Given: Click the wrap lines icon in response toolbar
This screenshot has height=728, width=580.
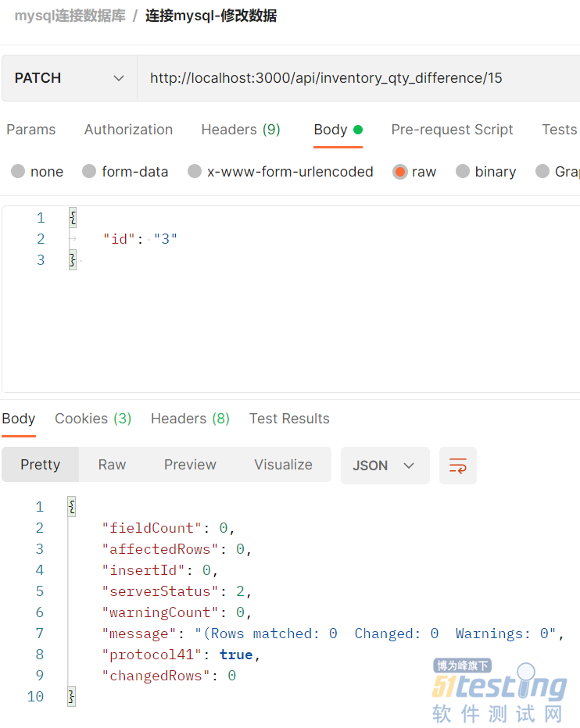Looking at the screenshot, I should point(458,466).
